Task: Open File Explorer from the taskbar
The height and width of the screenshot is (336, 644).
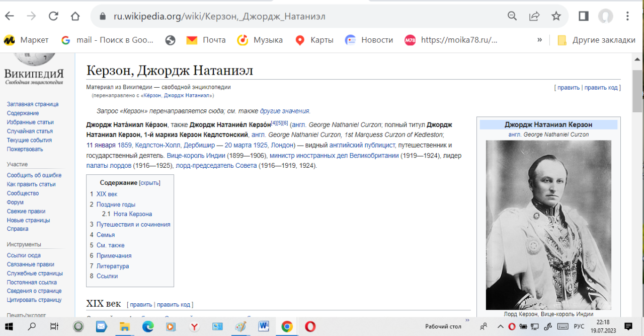Action: [124, 326]
